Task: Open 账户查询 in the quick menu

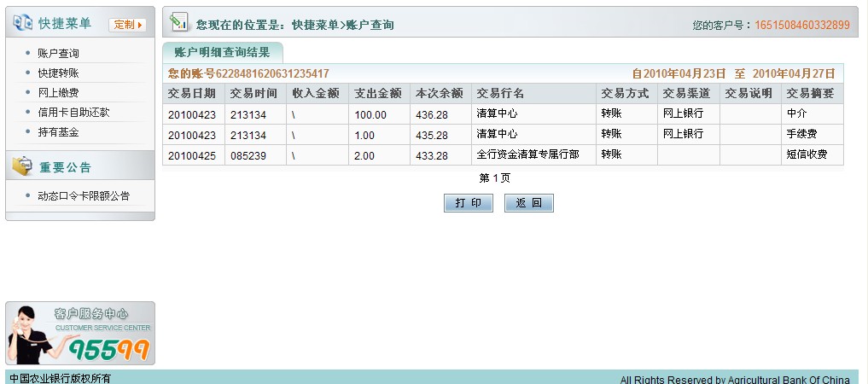Action: [x=58, y=53]
